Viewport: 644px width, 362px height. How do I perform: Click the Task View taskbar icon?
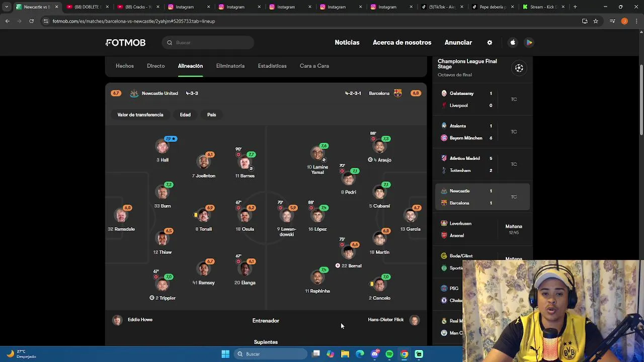(x=316, y=354)
